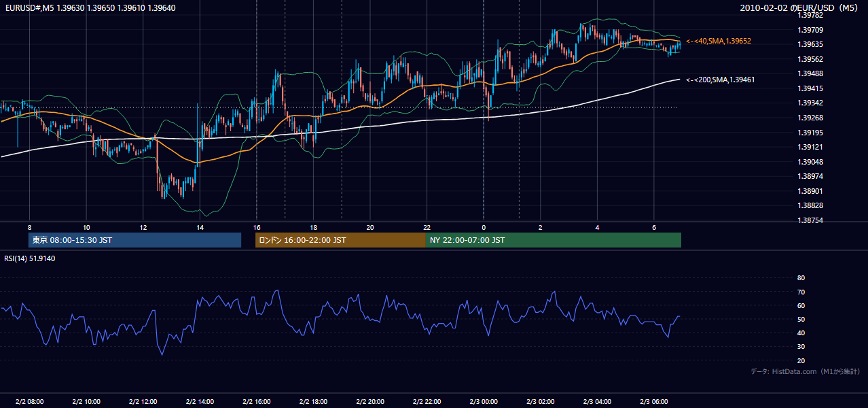Click RSI scale level 80
The image size is (868, 408).
click(x=801, y=278)
